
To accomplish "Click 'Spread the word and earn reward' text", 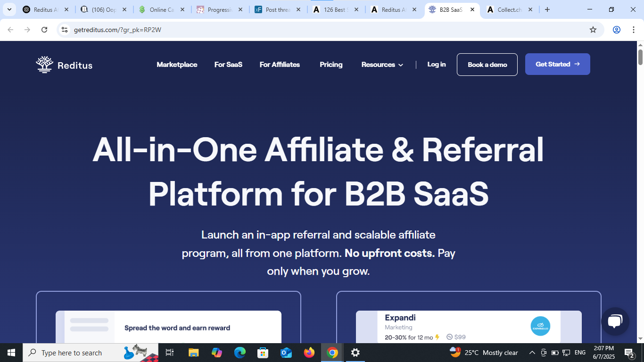I will [x=177, y=328].
